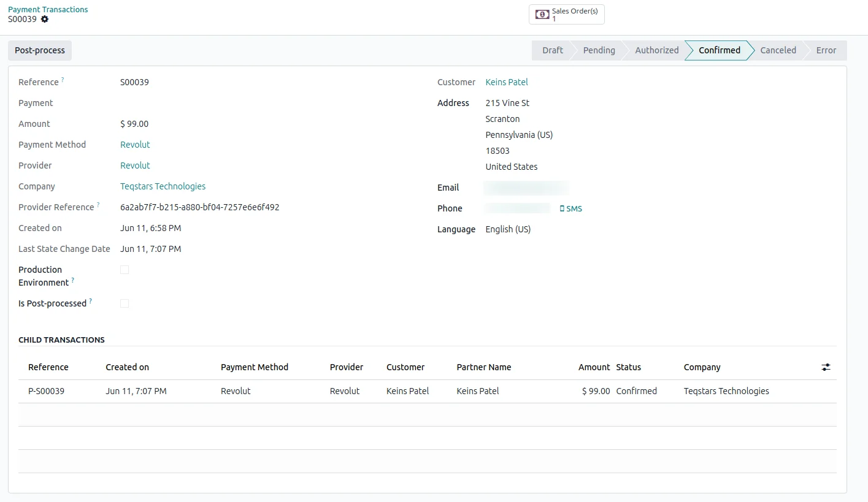Image resolution: width=868 pixels, height=502 pixels.
Task: Sort by the Amount column header
Action: pos(594,367)
